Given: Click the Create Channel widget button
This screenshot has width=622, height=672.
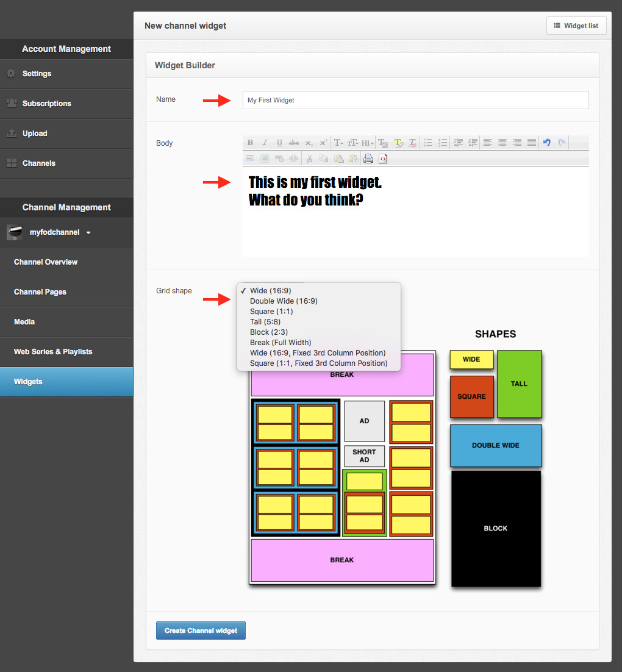Looking at the screenshot, I should 201,631.
